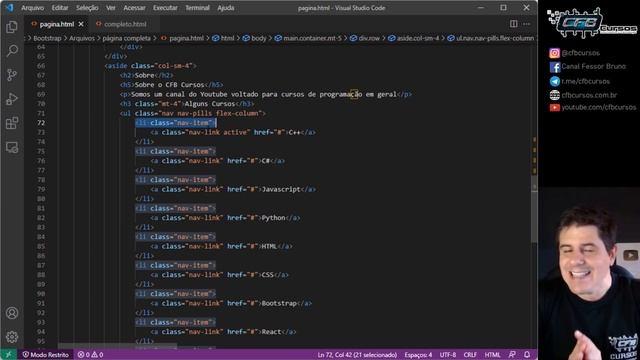Screen dimensions: 640x360
Task: Click the Bootstrap link text in code
Action: (x=279, y=303)
